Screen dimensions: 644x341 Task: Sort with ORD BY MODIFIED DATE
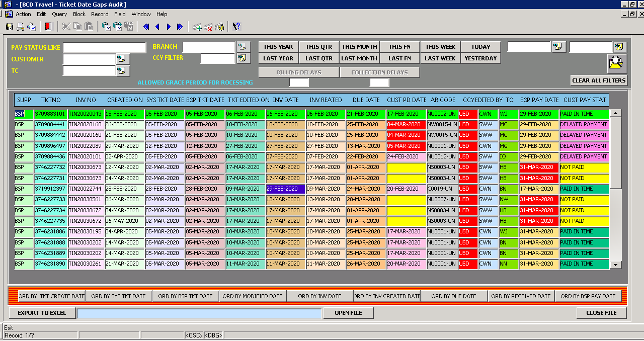click(x=253, y=296)
